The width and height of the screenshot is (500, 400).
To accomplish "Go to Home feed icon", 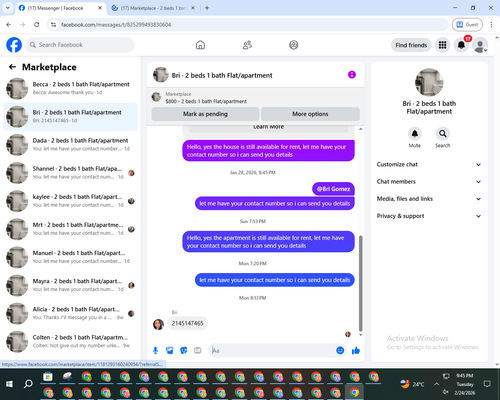I will point(200,45).
